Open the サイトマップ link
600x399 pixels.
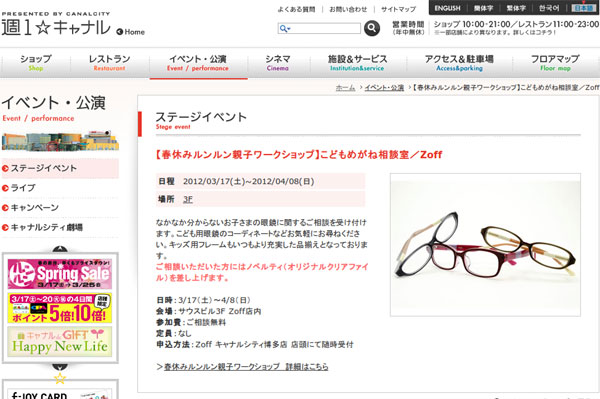(398, 9)
